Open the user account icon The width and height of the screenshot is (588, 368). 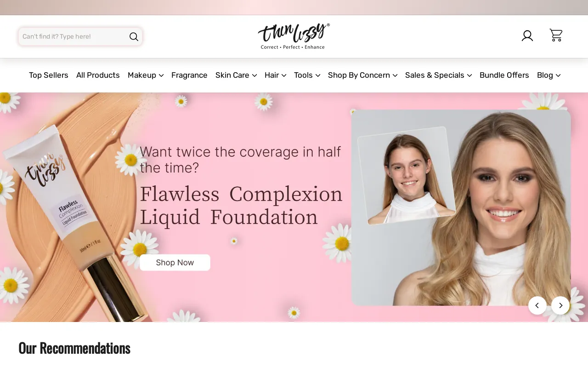[x=527, y=35]
